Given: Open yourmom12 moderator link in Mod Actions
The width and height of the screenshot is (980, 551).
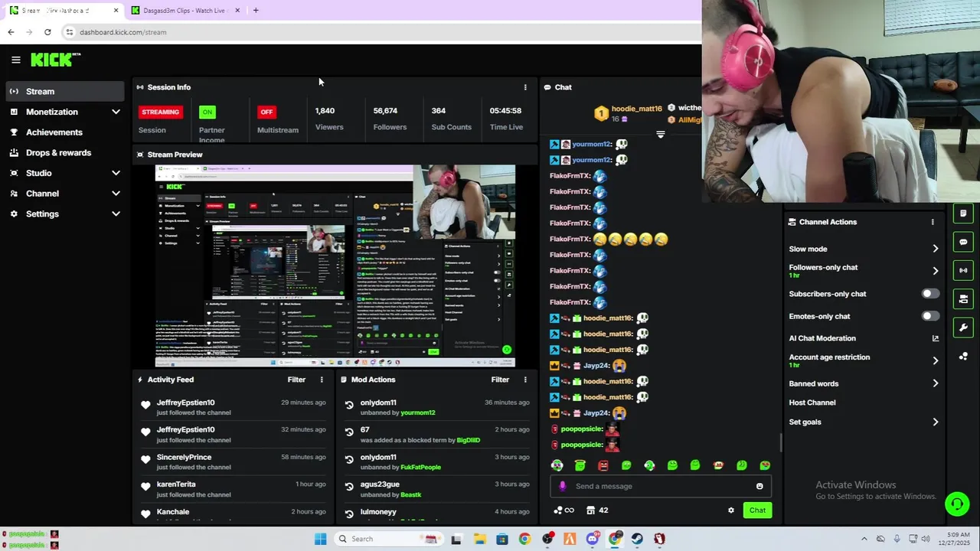Looking at the screenshot, I should [417, 412].
